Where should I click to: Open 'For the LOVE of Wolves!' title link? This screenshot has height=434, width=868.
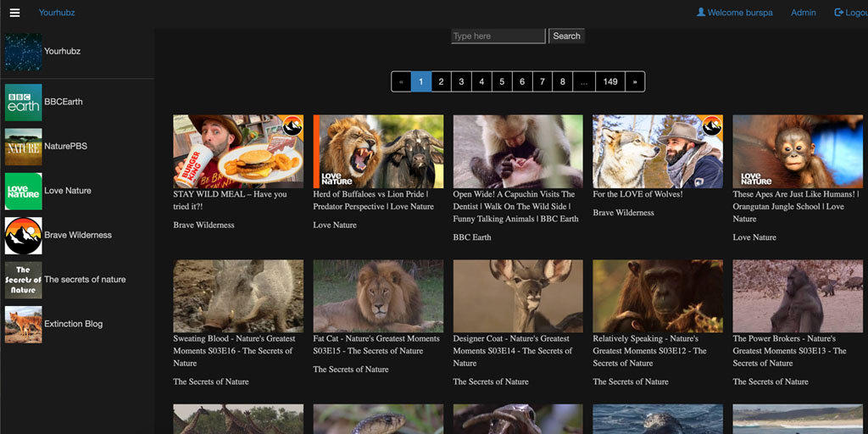click(x=637, y=194)
